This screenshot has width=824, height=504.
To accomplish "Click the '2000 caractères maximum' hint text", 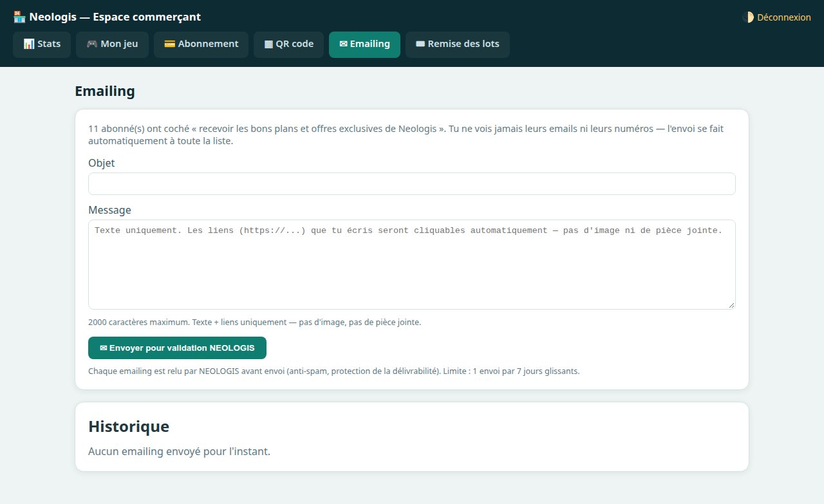I will tap(254, 322).
